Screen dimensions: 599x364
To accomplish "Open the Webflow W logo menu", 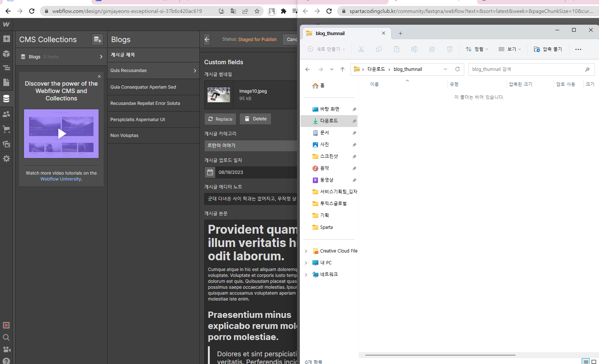I will click(6, 24).
